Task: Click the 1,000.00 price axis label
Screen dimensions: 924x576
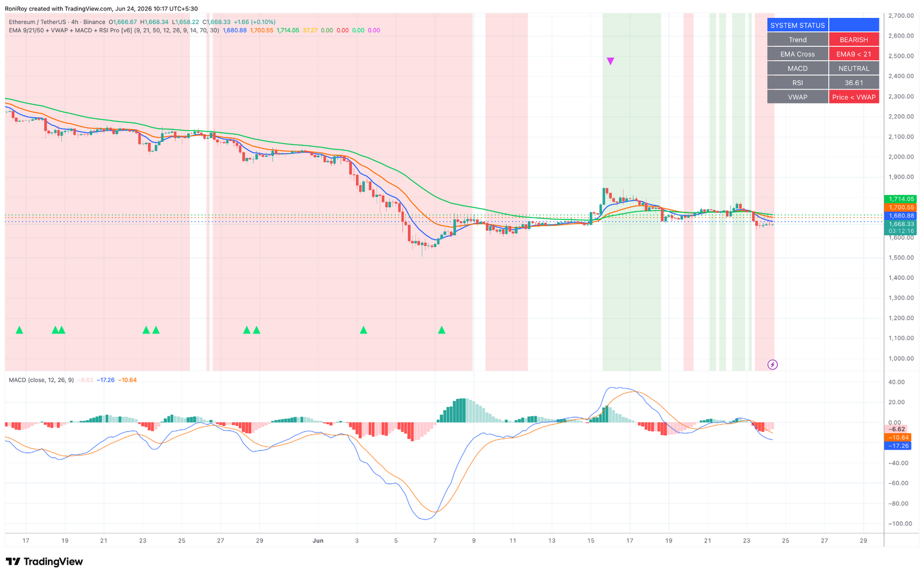Action: point(901,358)
